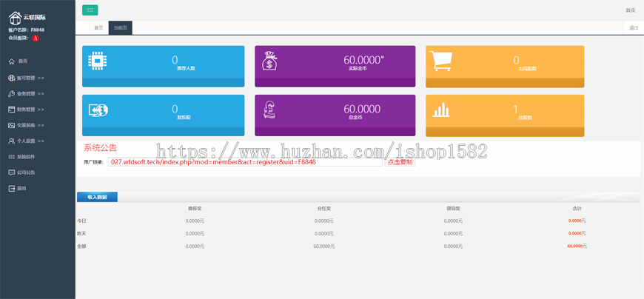Click the ledger icon for 财务管理

tap(12, 110)
